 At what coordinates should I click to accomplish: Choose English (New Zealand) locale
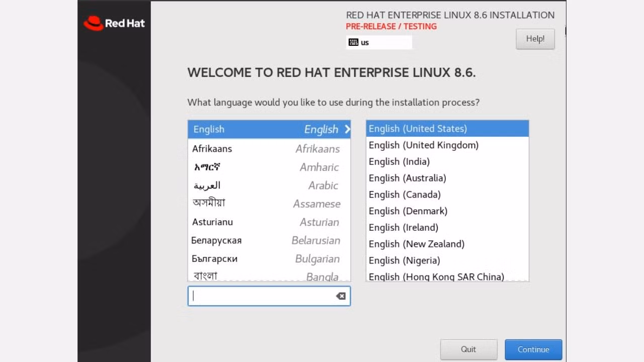[x=447, y=244]
